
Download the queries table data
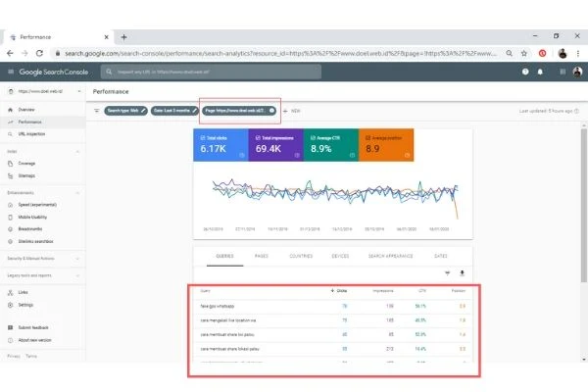tap(462, 273)
